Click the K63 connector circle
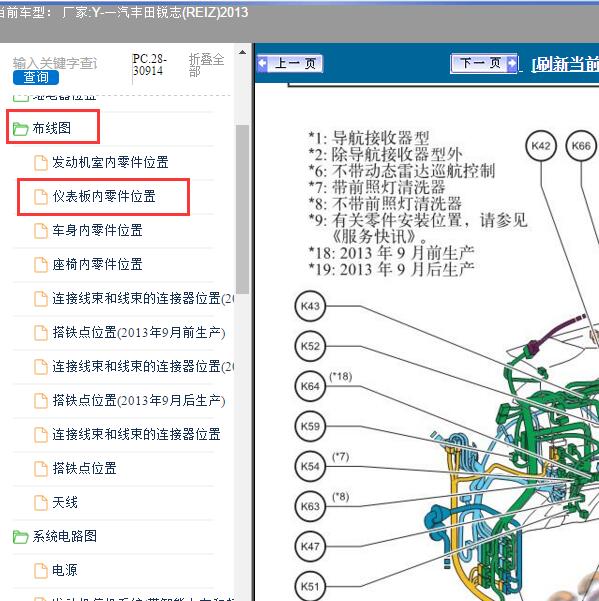Screen dimensions: 599x601 pos(310,506)
